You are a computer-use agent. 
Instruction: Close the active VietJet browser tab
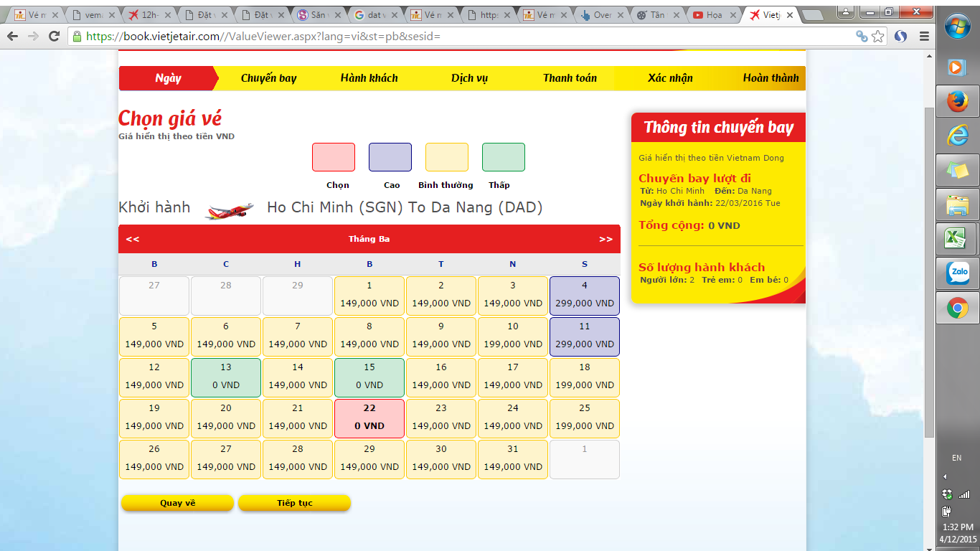[790, 15]
